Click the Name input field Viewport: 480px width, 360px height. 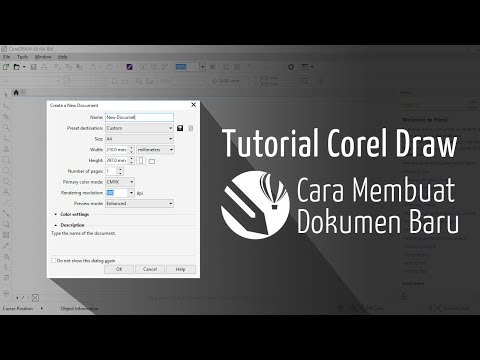pyautogui.click(x=139, y=117)
